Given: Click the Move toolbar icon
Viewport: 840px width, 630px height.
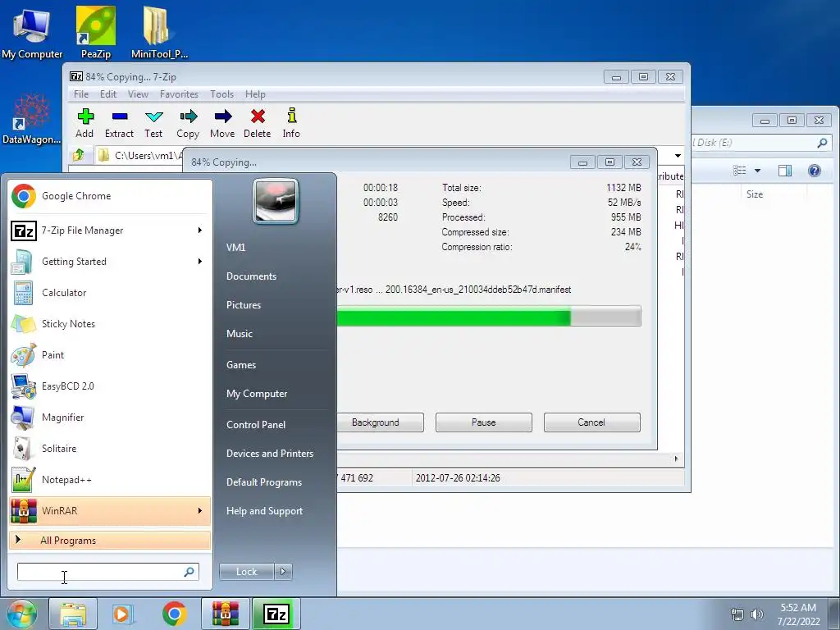Looking at the screenshot, I should (222, 123).
